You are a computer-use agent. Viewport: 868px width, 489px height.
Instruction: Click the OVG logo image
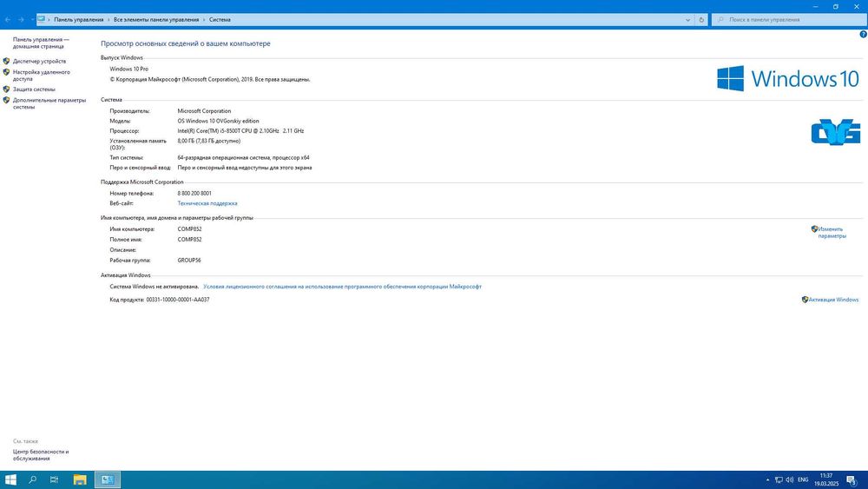835,132
